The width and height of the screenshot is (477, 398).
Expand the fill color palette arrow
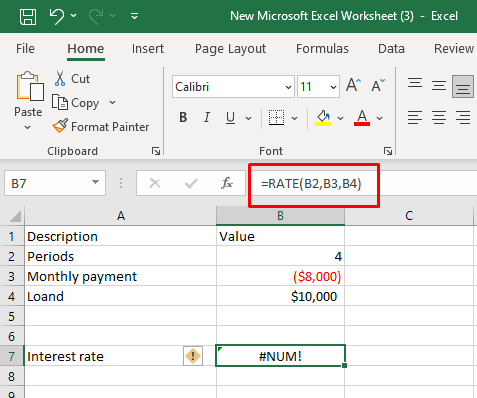click(340, 118)
